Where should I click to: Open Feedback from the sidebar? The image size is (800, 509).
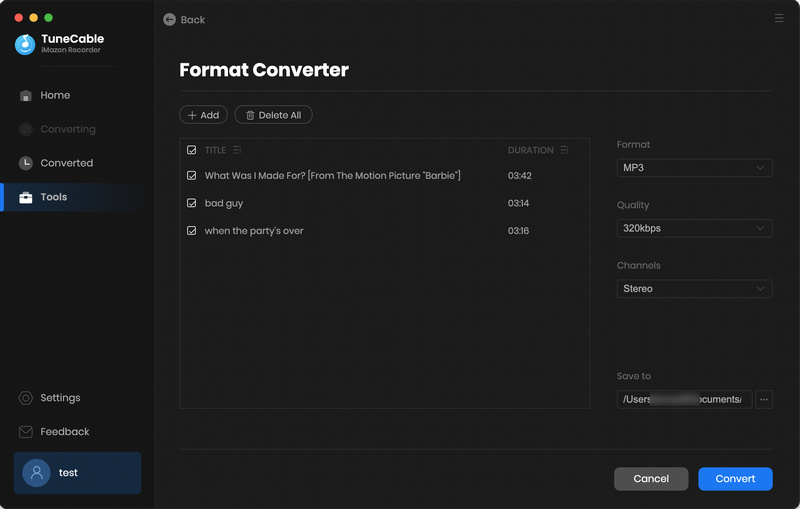[x=65, y=432]
